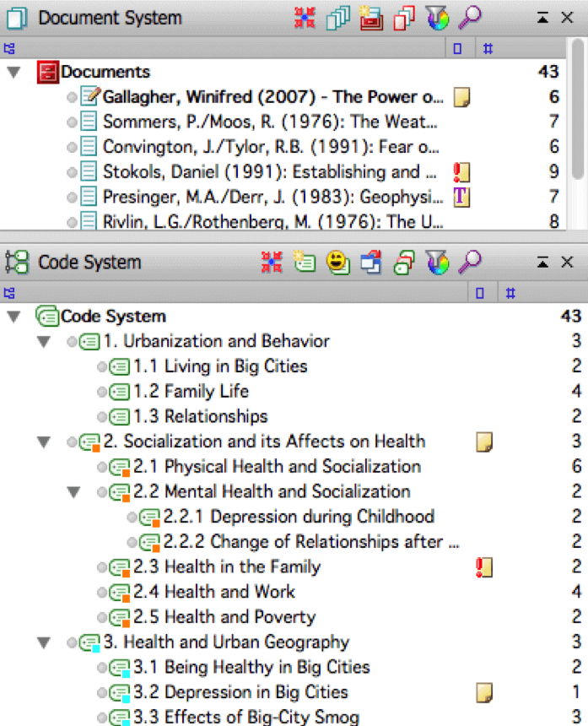Image resolution: width=588 pixels, height=726 pixels.
Task: Select the 3.1 Being Healthy in Big Cities code
Action: click(x=266, y=667)
